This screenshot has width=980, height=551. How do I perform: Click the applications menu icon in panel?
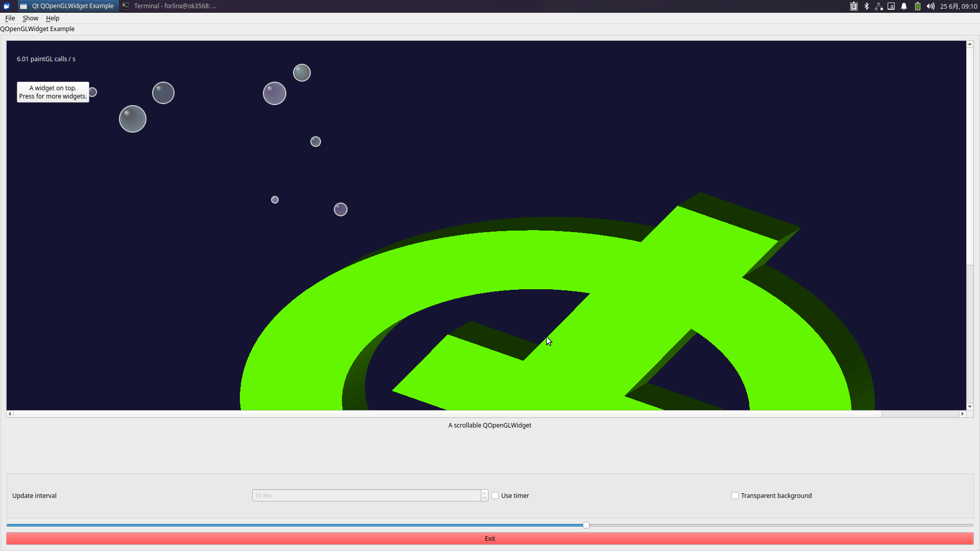point(7,6)
